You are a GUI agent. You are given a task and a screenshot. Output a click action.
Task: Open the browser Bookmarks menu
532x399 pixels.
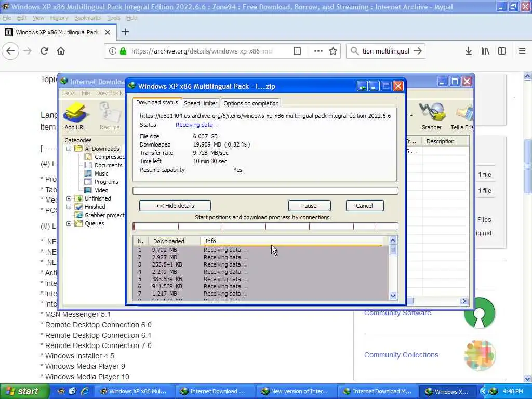[87, 18]
